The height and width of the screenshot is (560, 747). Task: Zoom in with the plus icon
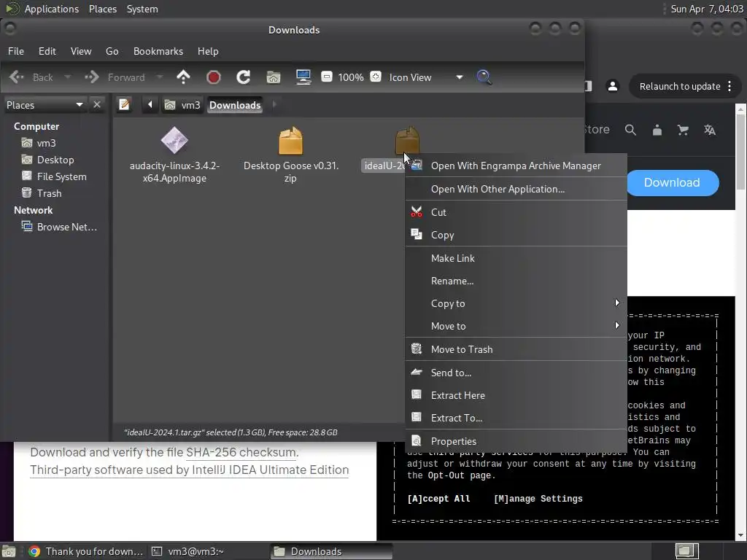(x=376, y=77)
